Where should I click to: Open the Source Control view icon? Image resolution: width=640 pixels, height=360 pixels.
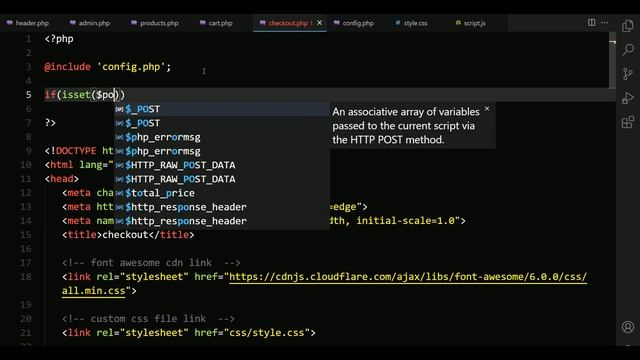point(628,74)
